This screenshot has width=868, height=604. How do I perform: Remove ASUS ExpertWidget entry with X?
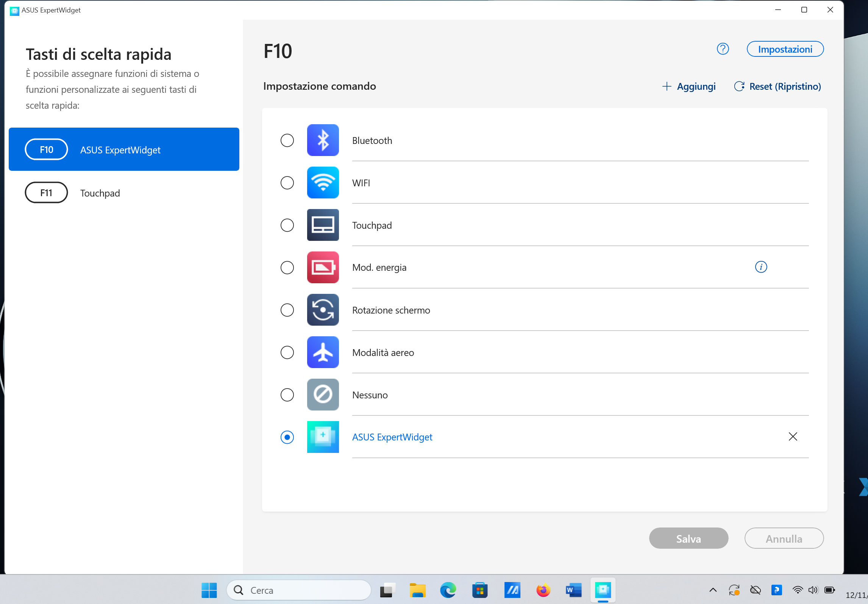point(793,437)
